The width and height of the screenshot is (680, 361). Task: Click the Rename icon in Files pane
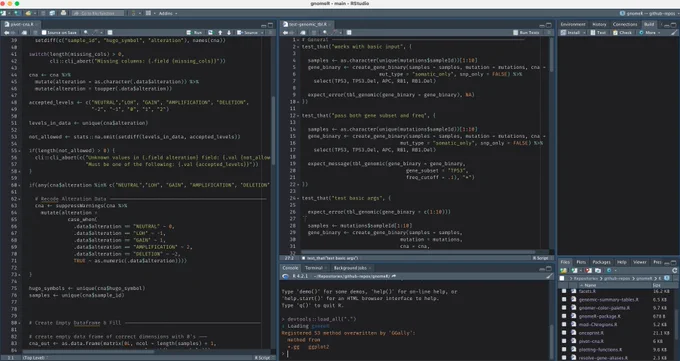(x=598, y=271)
